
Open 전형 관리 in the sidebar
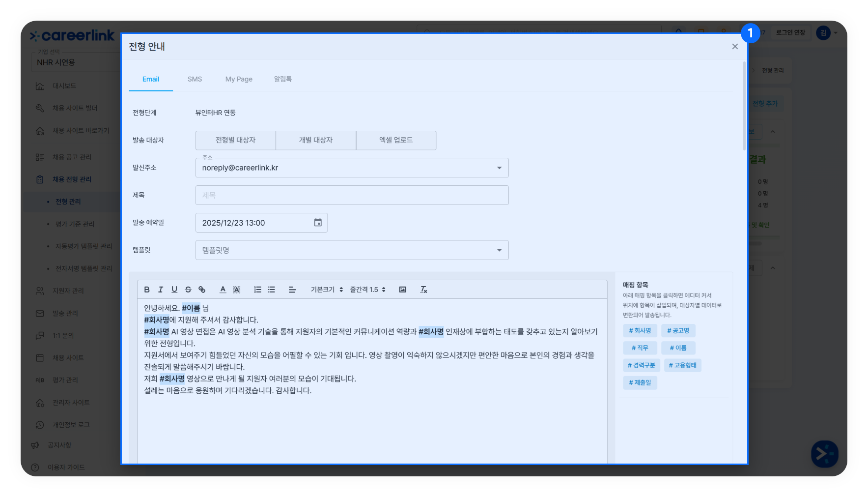point(68,202)
